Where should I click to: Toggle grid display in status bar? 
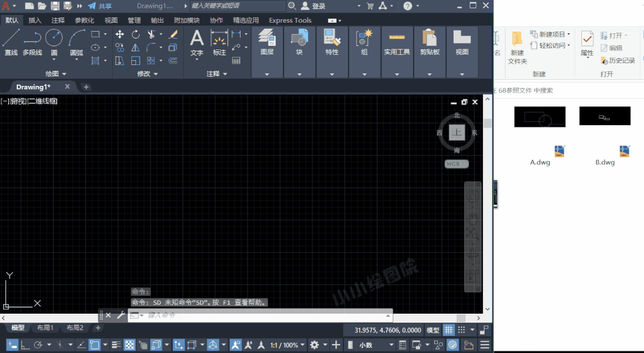pyautogui.click(x=448, y=330)
